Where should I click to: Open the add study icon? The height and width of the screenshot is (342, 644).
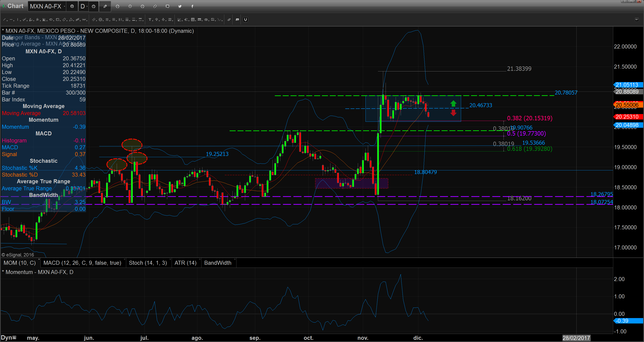pyautogui.click(x=118, y=6)
